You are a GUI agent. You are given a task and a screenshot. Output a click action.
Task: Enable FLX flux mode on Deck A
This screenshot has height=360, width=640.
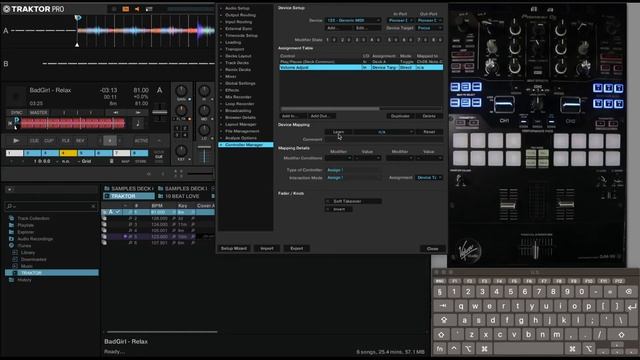[x=66, y=141]
